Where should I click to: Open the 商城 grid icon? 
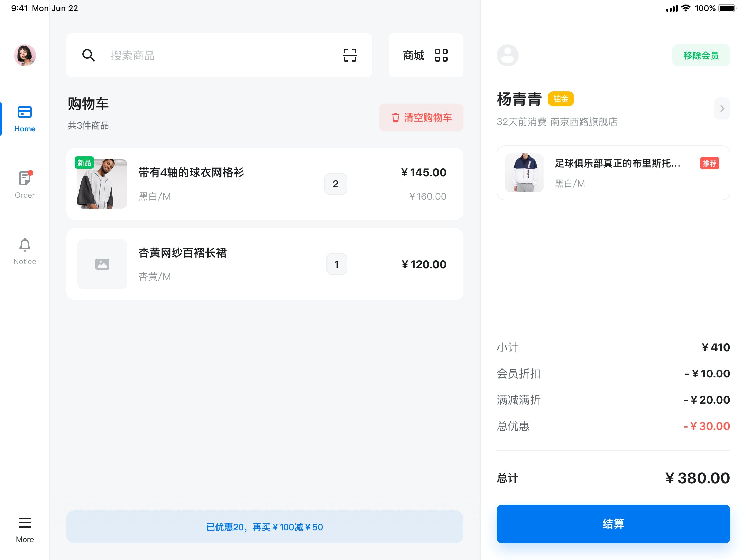441,55
